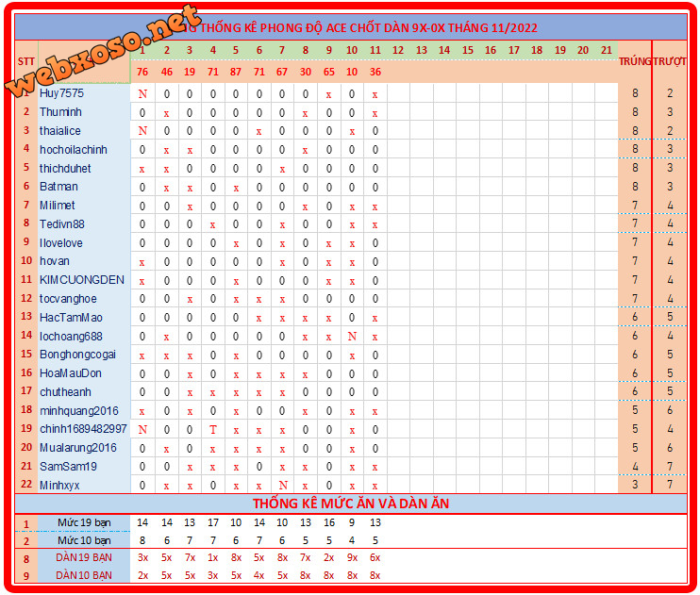
Task: Click the DÀN 10 BẠN row label
Action: coord(84,575)
